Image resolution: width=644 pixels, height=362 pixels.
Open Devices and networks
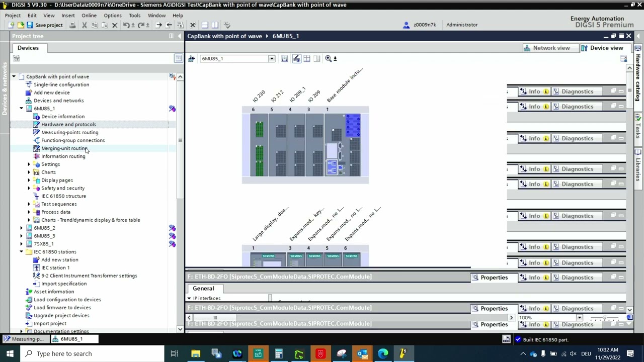coord(58,101)
